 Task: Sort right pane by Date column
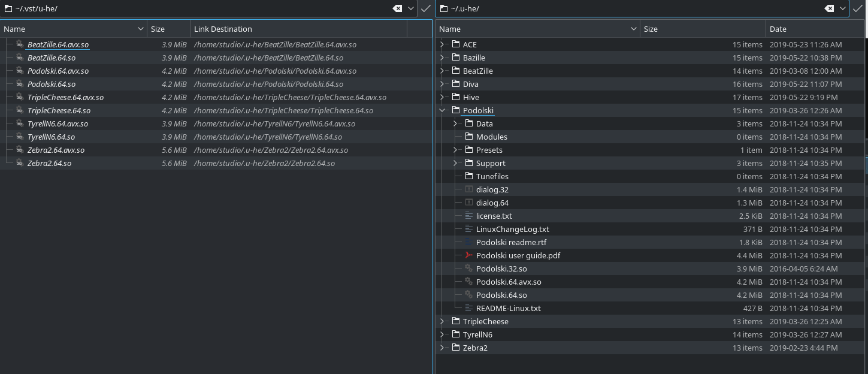click(x=815, y=29)
